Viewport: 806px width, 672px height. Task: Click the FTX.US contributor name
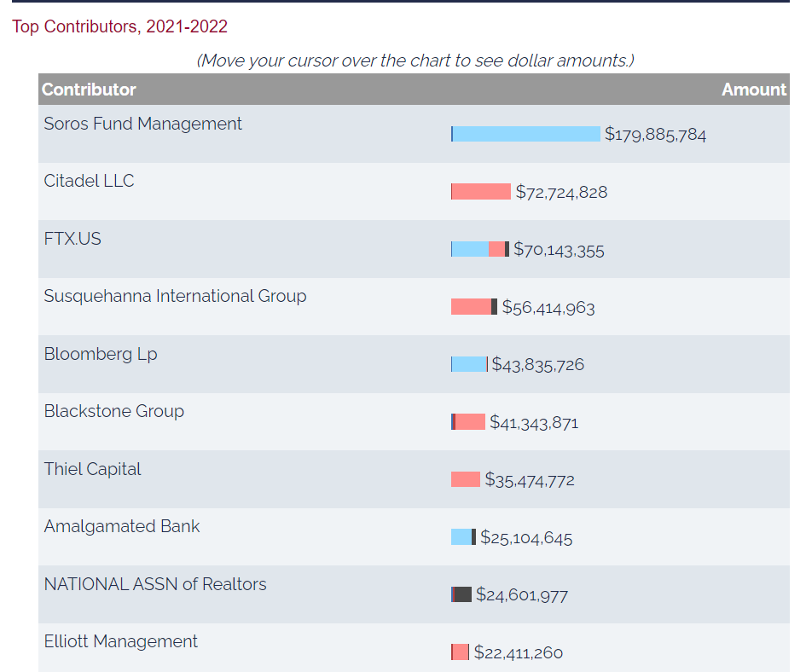[x=72, y=239]
